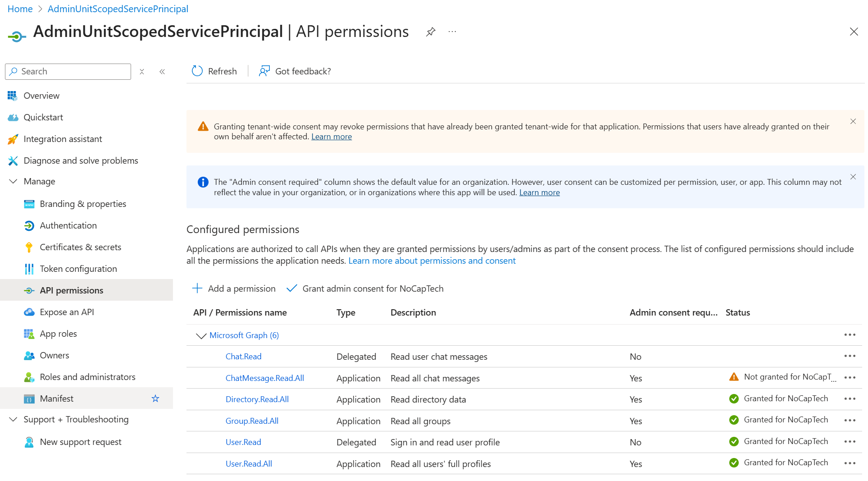Open AdminUnitScopedServicePrincipal breadcrumb link
Viewport: 868px width, 481px height.
pyautogui.click(x=118, y=9)
